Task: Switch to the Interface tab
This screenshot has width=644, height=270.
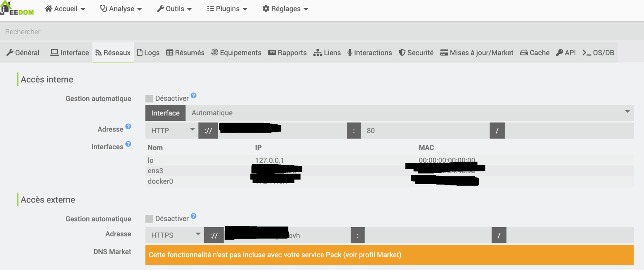Action: pyautogui.click(x=69, y=52)
